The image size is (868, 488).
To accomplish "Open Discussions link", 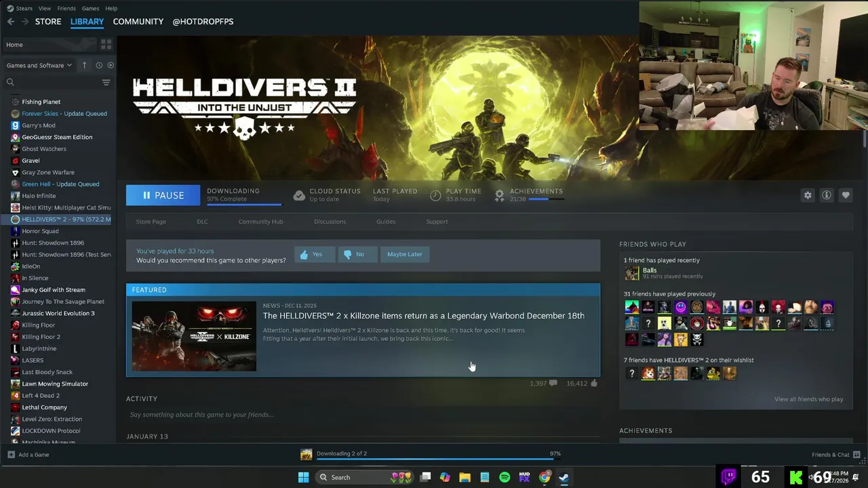I will (330, 222).
